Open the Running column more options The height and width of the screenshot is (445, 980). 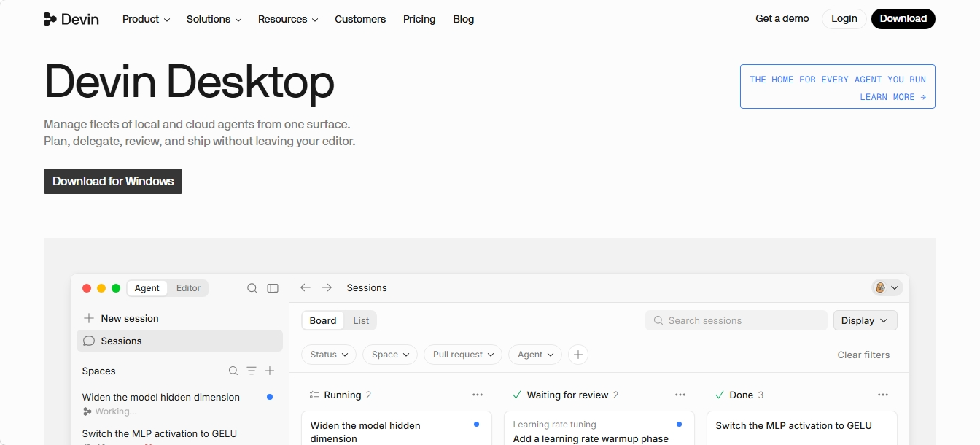tap(478, 395)
